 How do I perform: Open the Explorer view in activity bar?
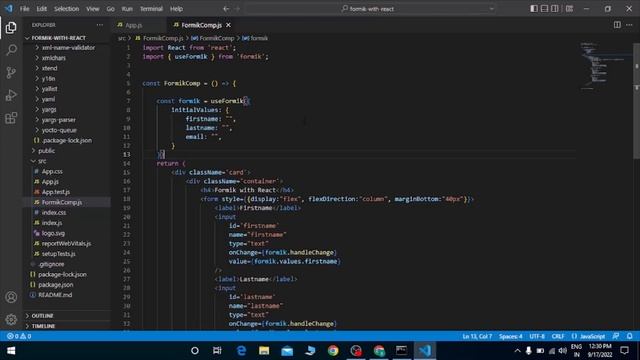(x=11, y=27)
